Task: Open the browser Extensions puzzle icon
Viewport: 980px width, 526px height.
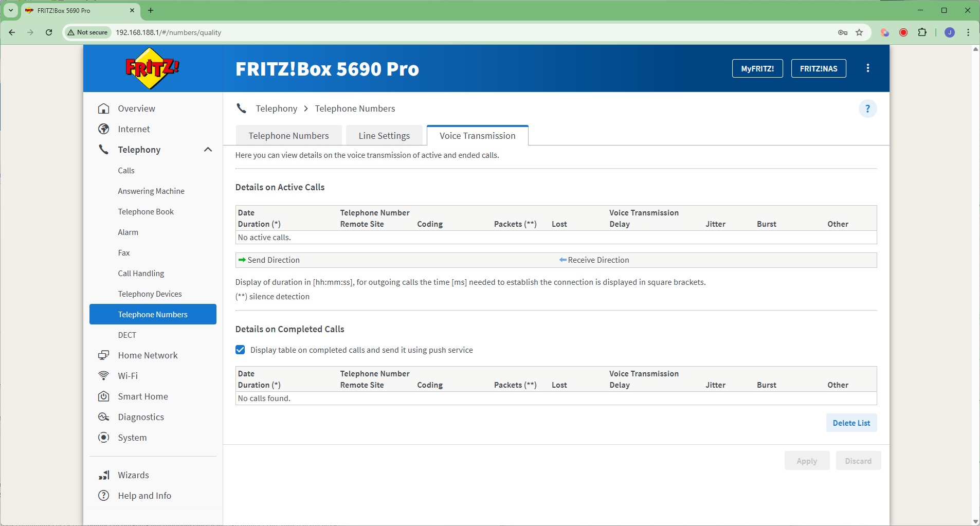Action: coord(922,32)
